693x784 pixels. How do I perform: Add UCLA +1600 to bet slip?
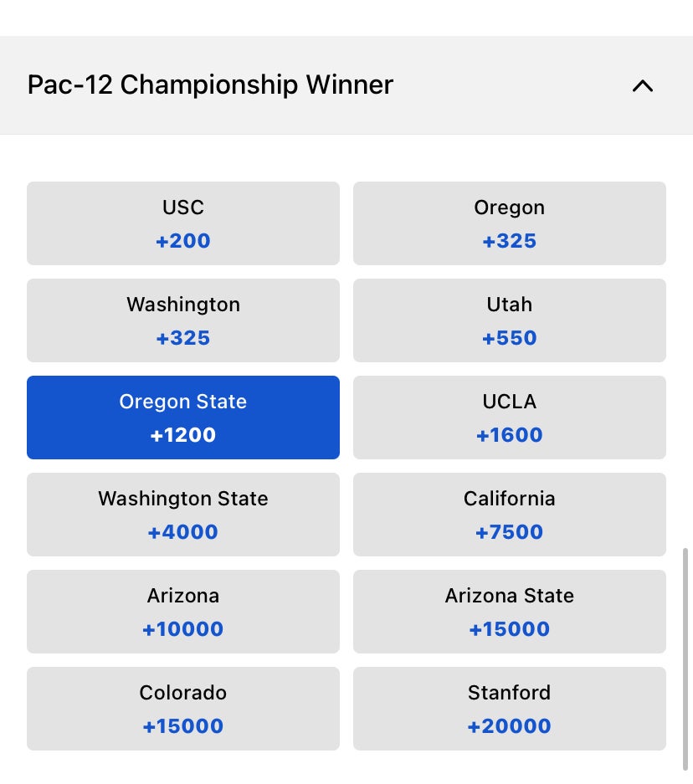click(x=509, y=418)
